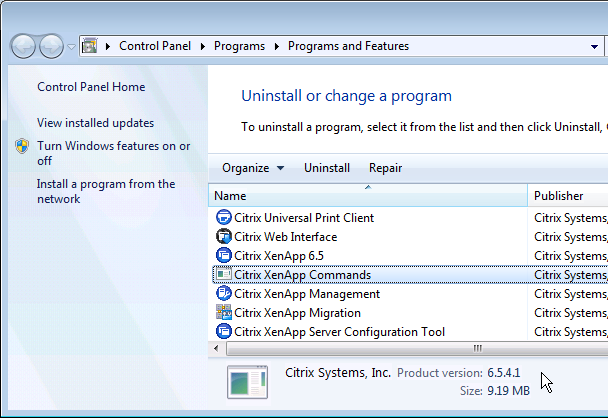Click the program thumbnail in details pane

click(247, 382)
